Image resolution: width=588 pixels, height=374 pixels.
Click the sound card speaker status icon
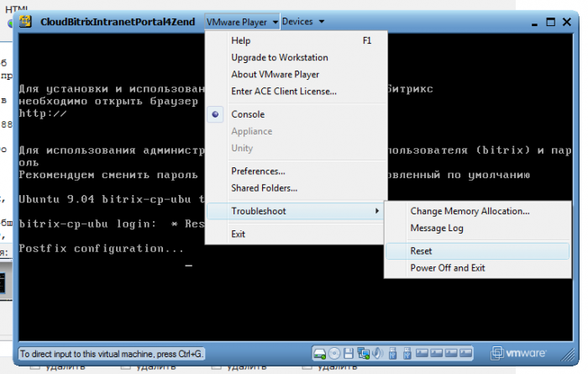coord(378,353)
